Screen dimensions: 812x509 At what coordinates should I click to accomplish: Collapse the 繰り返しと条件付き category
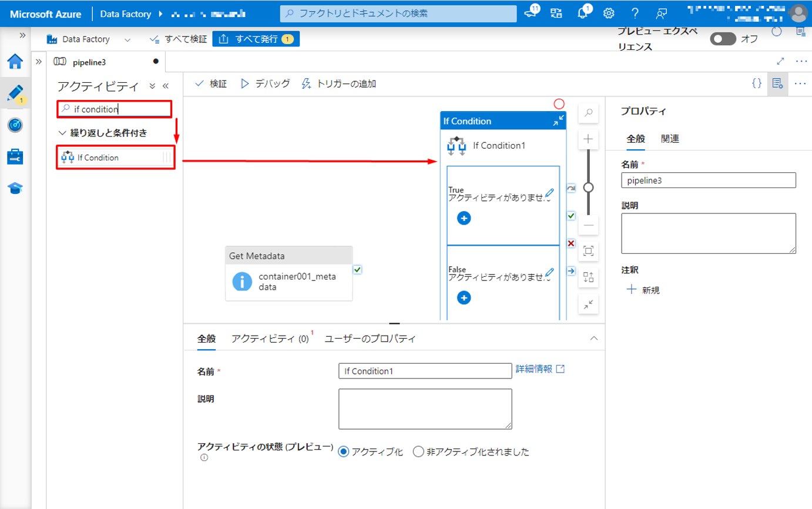pos(63,133)
